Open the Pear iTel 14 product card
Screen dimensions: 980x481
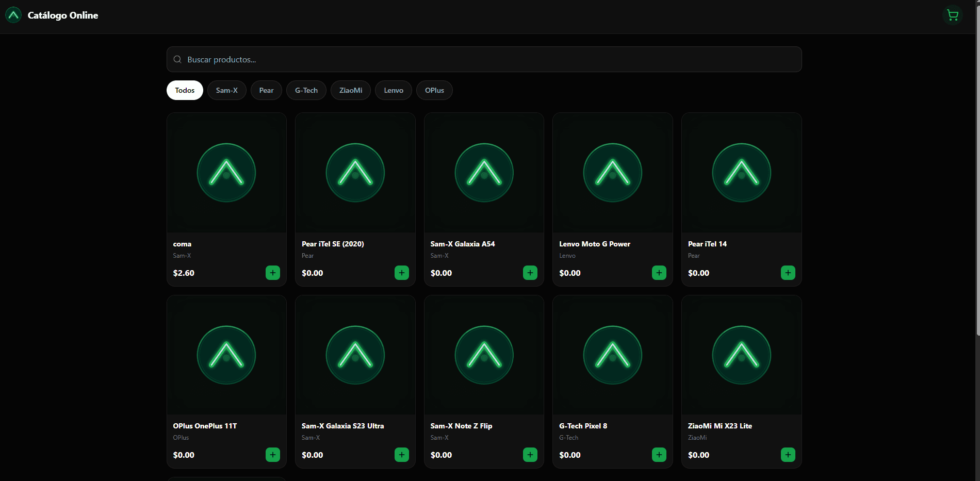pos(741,173)
